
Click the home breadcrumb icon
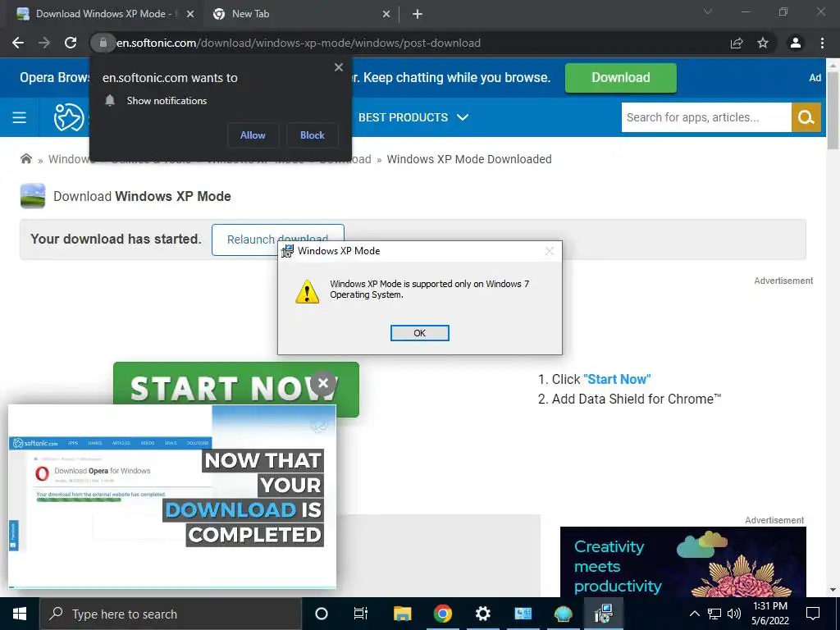(25, 158)
